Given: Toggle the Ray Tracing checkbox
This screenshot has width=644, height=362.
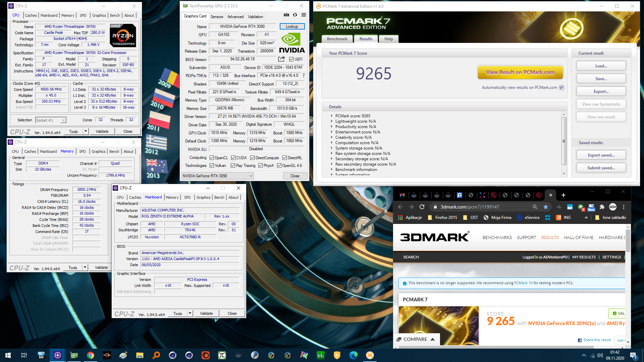Looking at the screenshot, I should tap(233, 166).
